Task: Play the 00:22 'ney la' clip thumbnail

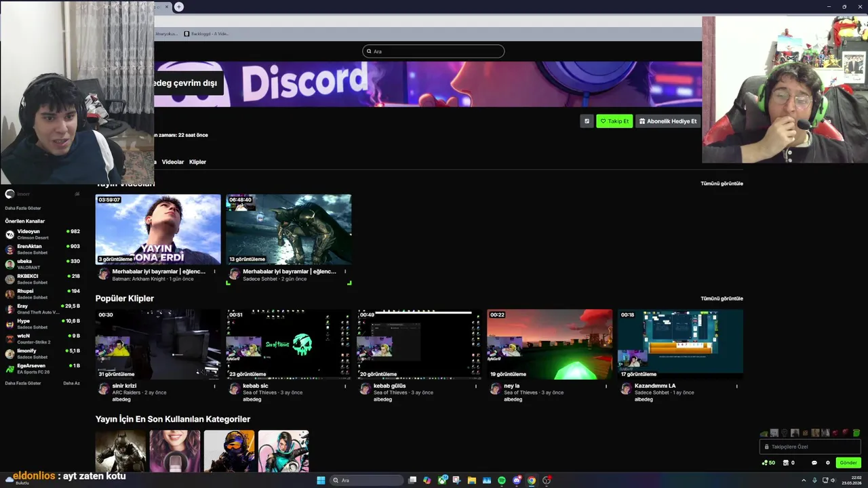Action: tap(550, 344)
